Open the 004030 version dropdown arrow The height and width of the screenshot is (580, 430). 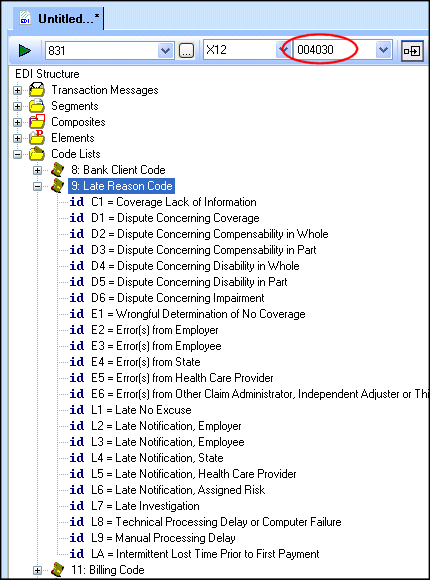point(383,50)
